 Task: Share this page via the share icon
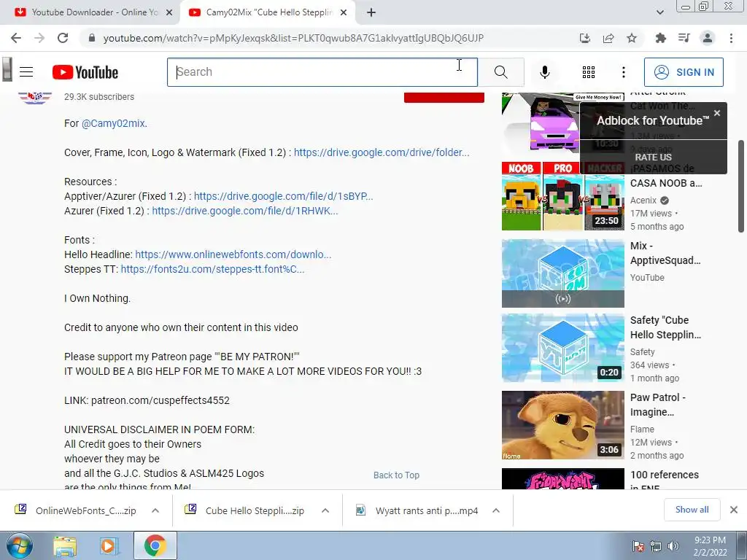608,38
